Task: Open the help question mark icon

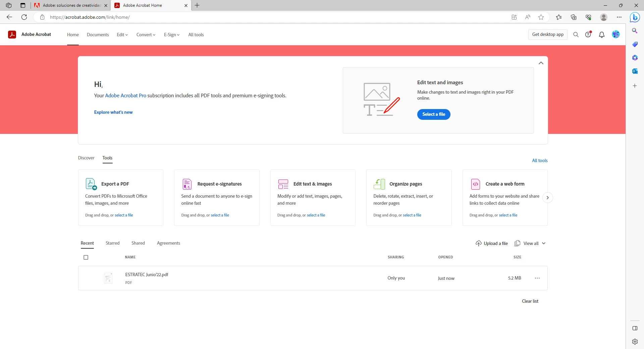Action: pyautogui.click(x=588, y=34)
